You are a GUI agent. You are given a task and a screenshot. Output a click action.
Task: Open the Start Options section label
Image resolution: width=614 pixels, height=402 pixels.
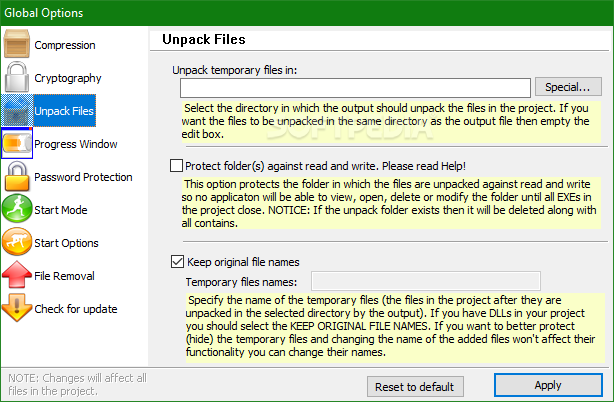pyautogui.click(x=66, y=243)
